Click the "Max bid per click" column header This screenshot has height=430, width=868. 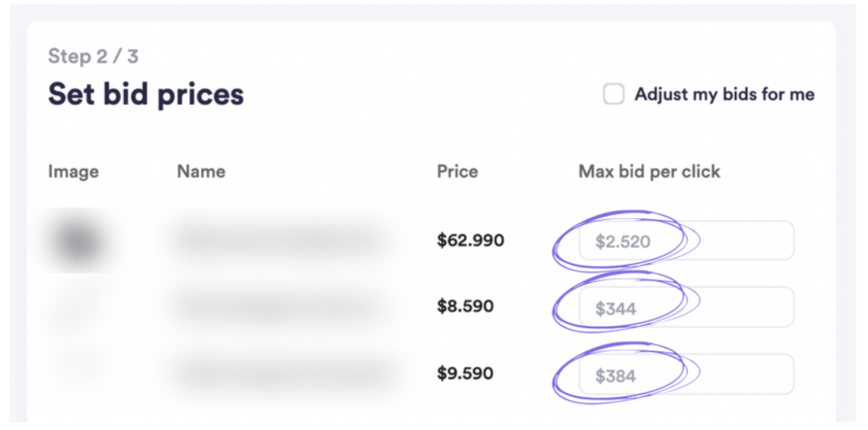tap(649, 172)
